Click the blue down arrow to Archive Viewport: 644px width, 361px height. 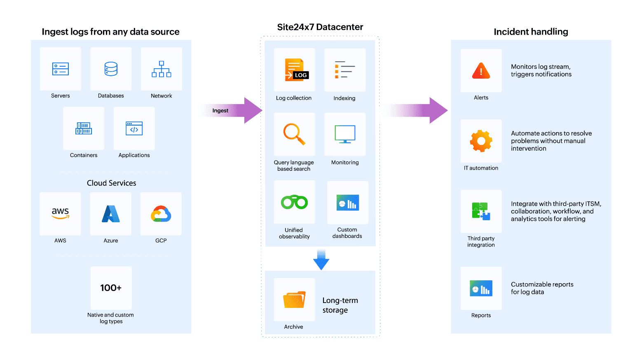click(x=321, y=260)
